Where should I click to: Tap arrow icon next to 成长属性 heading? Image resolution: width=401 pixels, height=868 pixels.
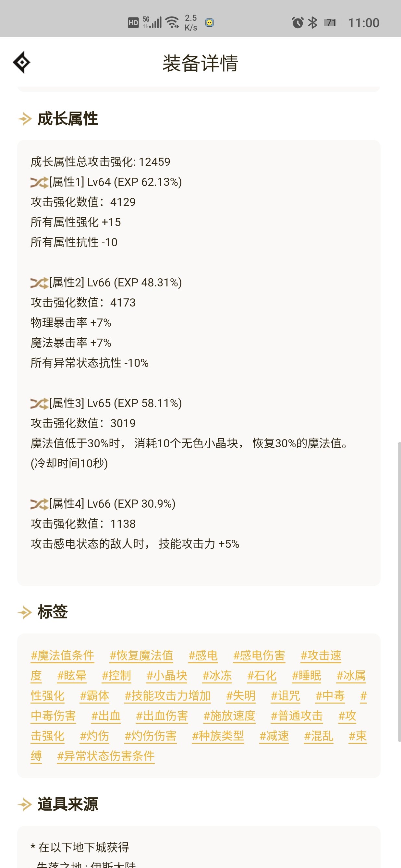25,119
